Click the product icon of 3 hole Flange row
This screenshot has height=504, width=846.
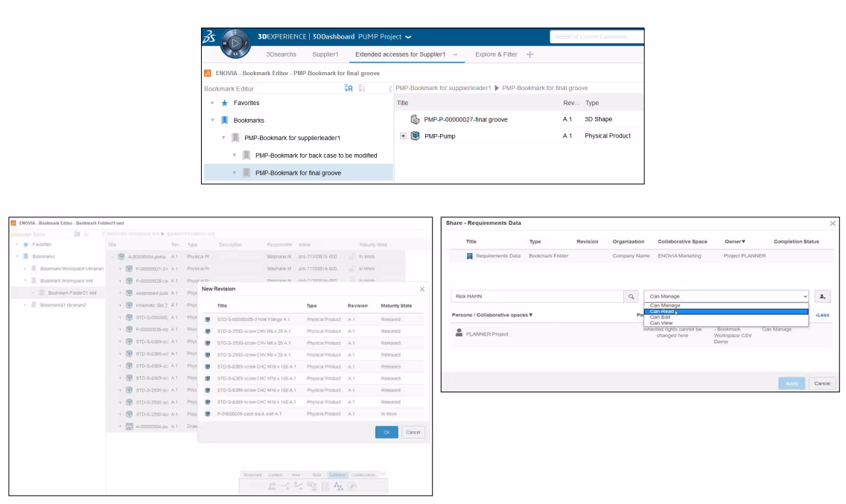pyautogui.click(x=208, y=319)
